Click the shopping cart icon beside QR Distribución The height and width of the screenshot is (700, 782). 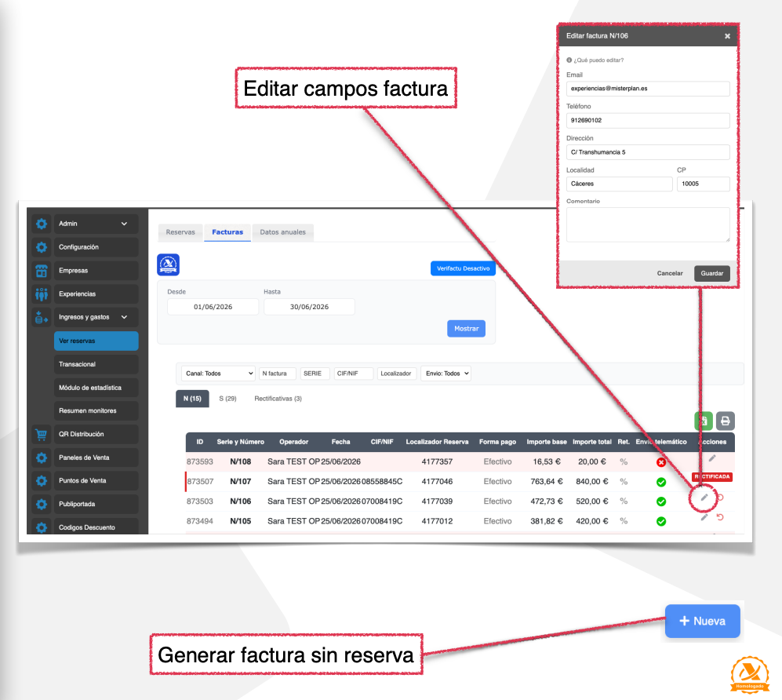(x=42, y=434)
